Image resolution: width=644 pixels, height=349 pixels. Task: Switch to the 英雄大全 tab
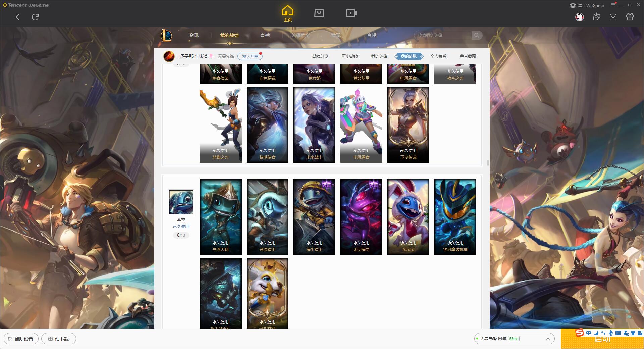[x=301, y=35]
